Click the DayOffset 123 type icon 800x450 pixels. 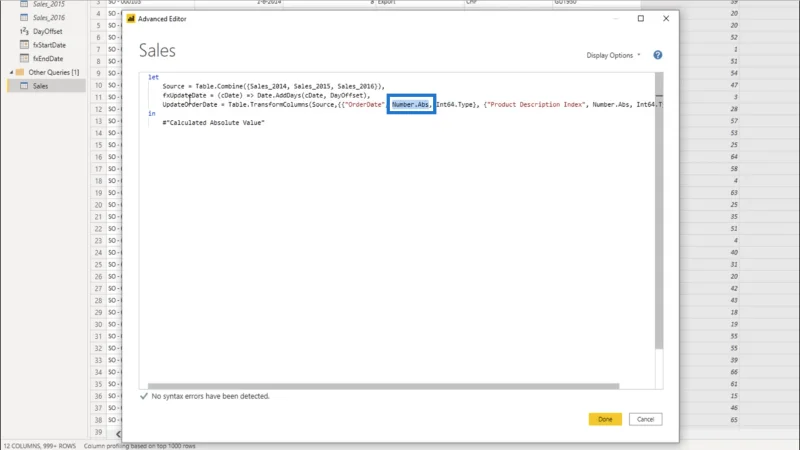(x=24, y=31)
